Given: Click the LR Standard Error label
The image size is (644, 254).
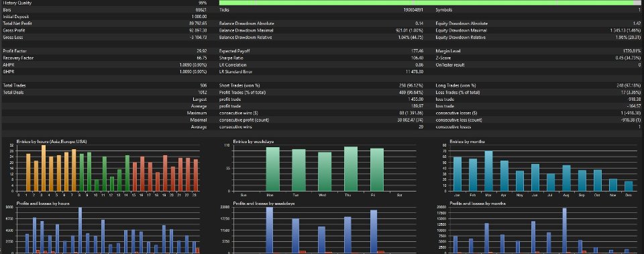Looking at the screenshot, I should click(x=235, y=72).
